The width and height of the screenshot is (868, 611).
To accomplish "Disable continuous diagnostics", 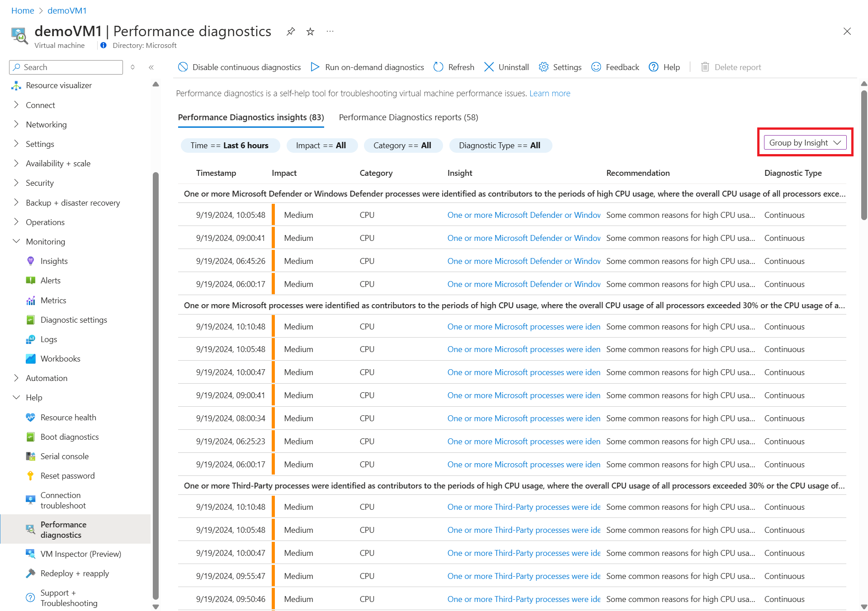I will pos(240,67).
